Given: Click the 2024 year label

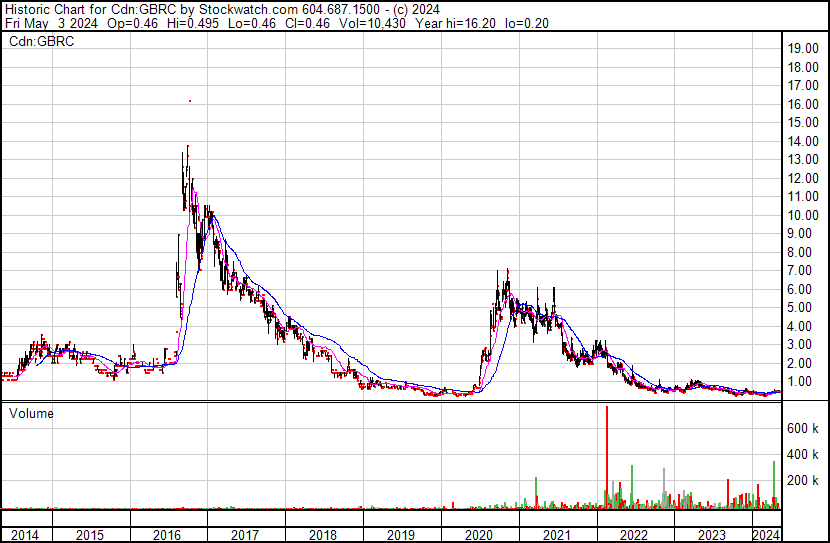Looking at the screenshot, I should [765, 535].
